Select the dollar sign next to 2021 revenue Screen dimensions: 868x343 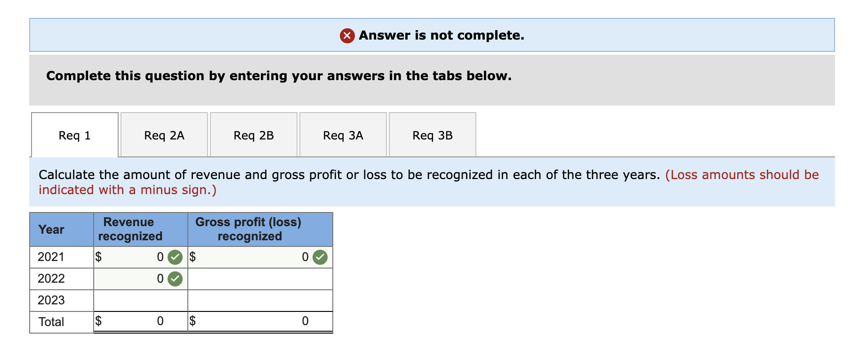coord(99,257)
